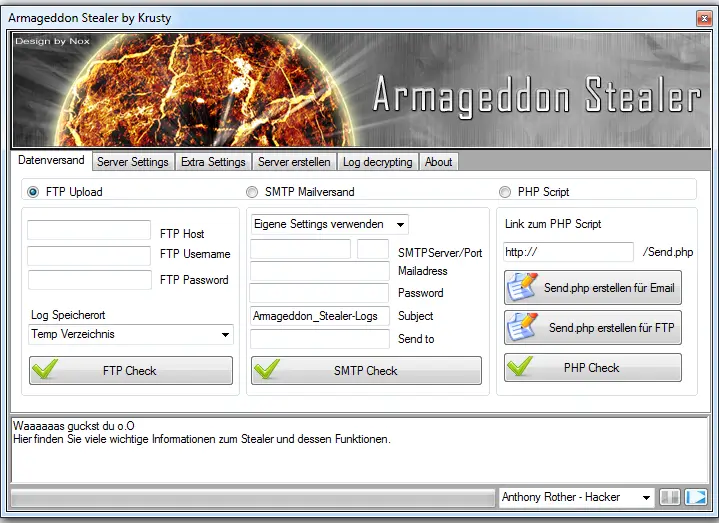Image resolution: width=719 pixels, height=523 pixels.
Task: Click the small SMTP port field
Action: 373,249
